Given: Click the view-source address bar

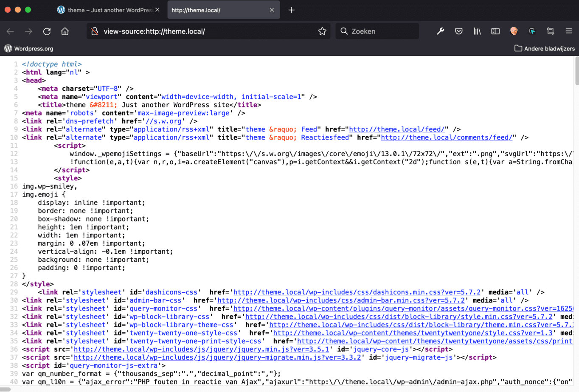Looking at the screenshot, I should point(208,31).
